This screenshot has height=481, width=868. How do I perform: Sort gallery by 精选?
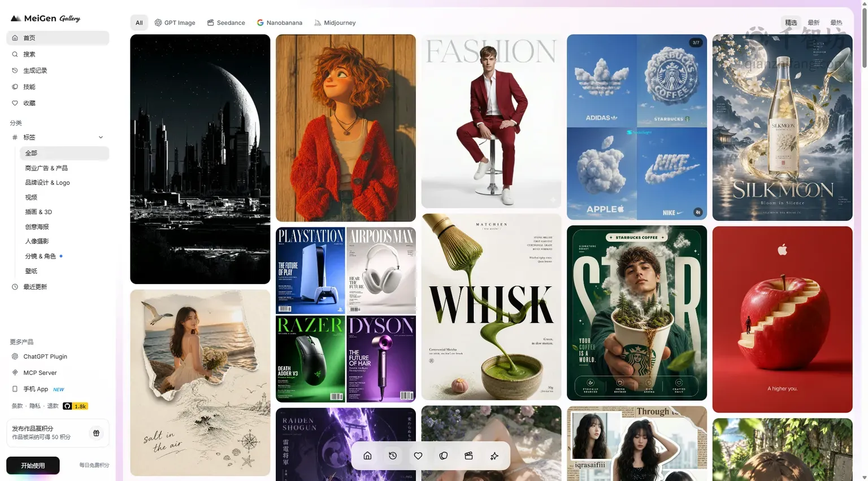pos(791,23)
